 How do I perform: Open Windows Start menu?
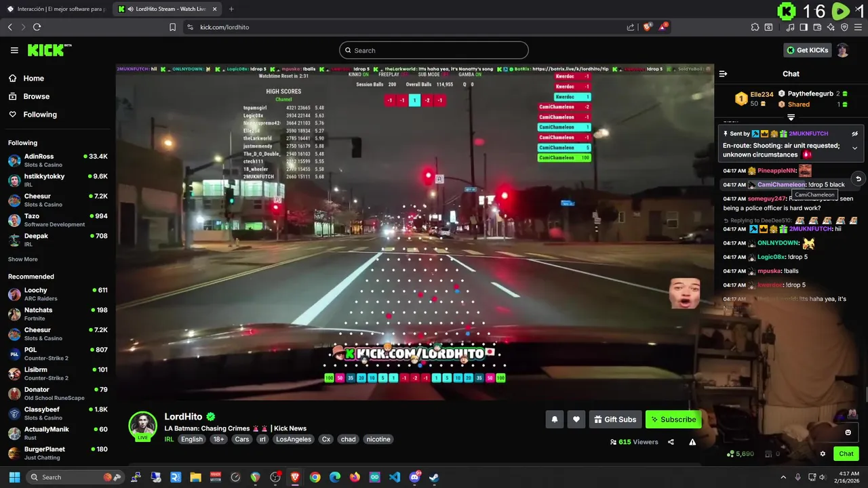pos(14,477)
